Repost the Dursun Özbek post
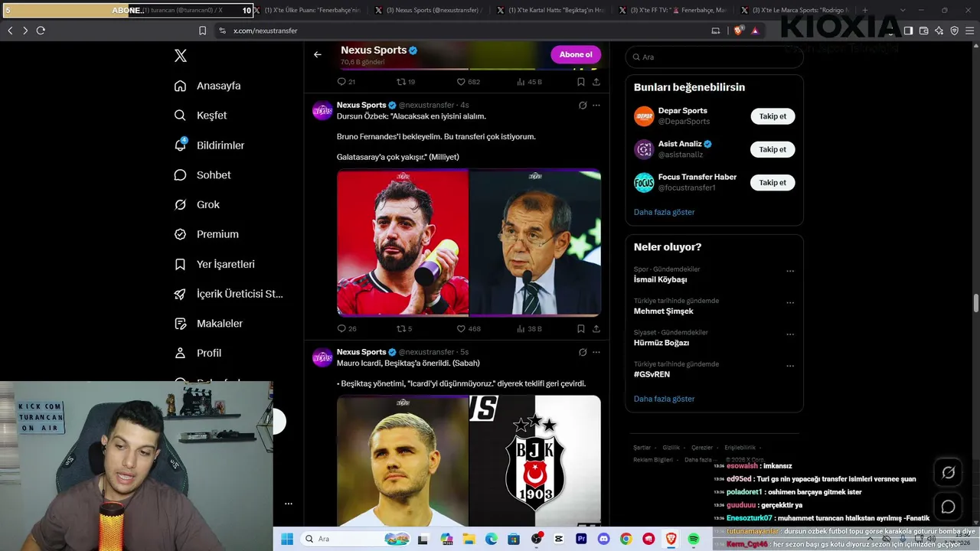Viewport: 980px width, 551px height. pos(404,329)
